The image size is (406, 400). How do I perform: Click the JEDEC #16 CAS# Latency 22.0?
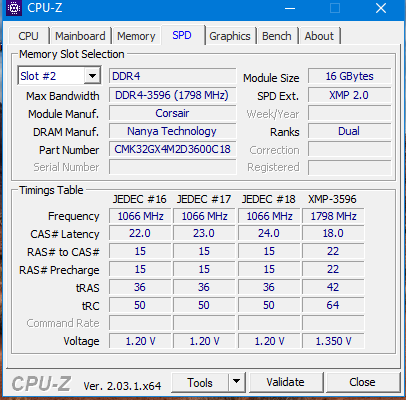pyautogui.click(x=140, y=234)
